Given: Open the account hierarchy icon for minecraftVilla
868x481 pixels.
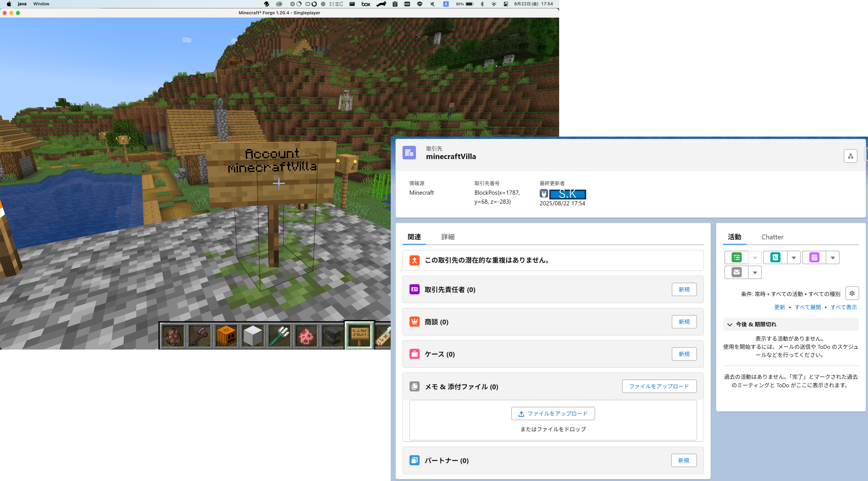Looking at the screenshot, I should pos(850,156).
